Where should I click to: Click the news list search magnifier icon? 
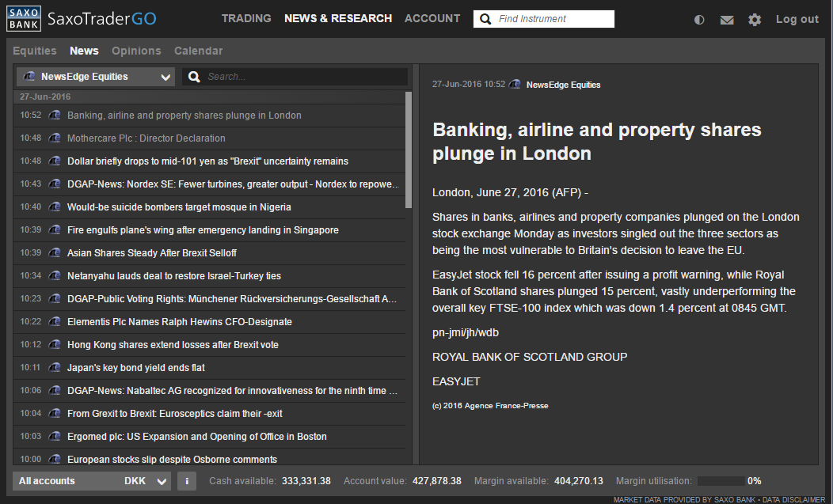pyautogui.click(x=194, y=77)
